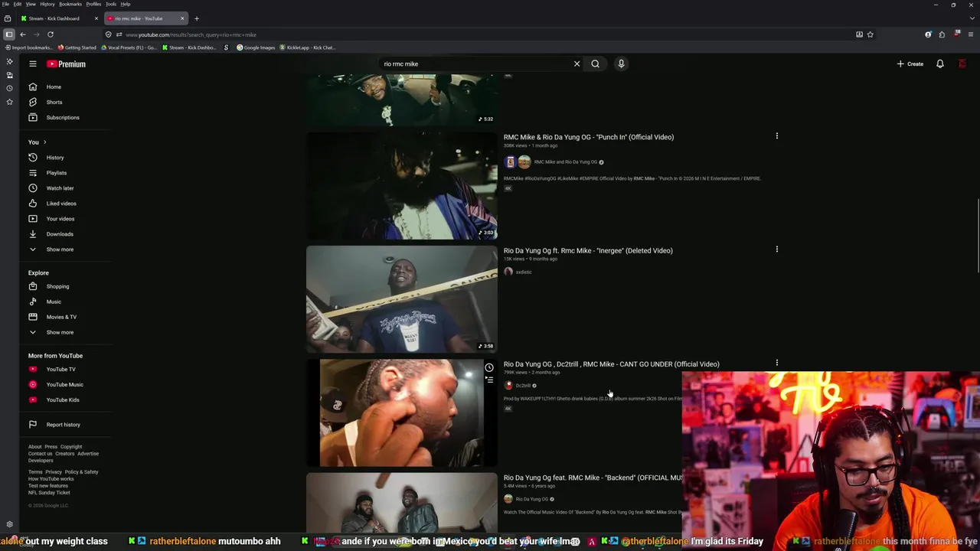Play the Inergee deleted video thumbnail
This screenshot has width=980, height=551.
(x=401, y=299)
